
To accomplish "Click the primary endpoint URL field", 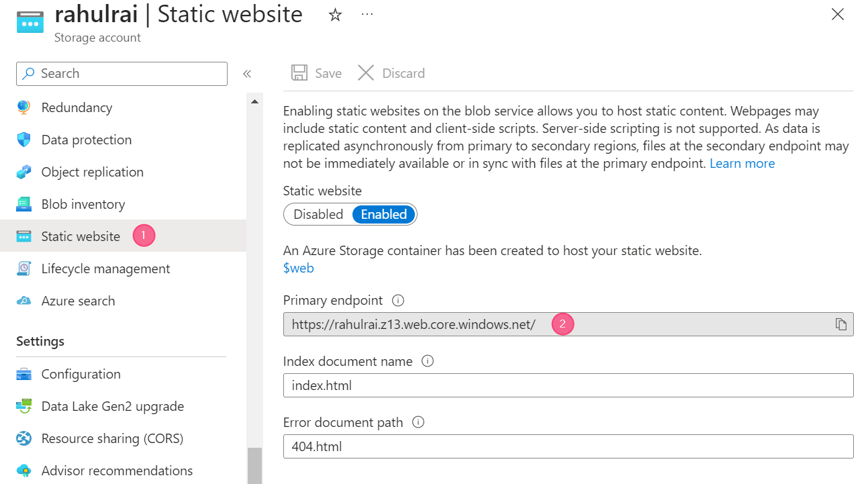I will tap(568, 324).
